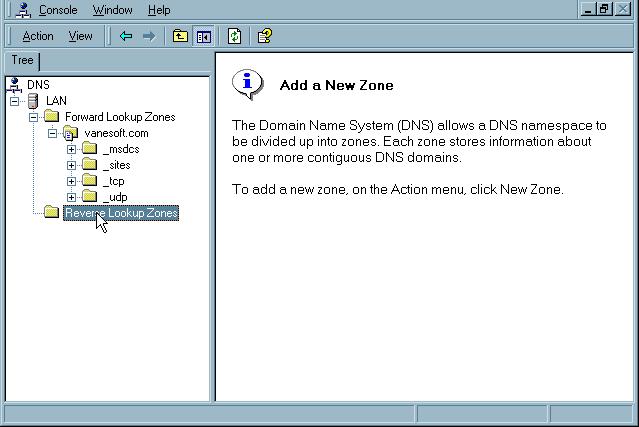Click the _udp folder icon

[x=89, y=196]
